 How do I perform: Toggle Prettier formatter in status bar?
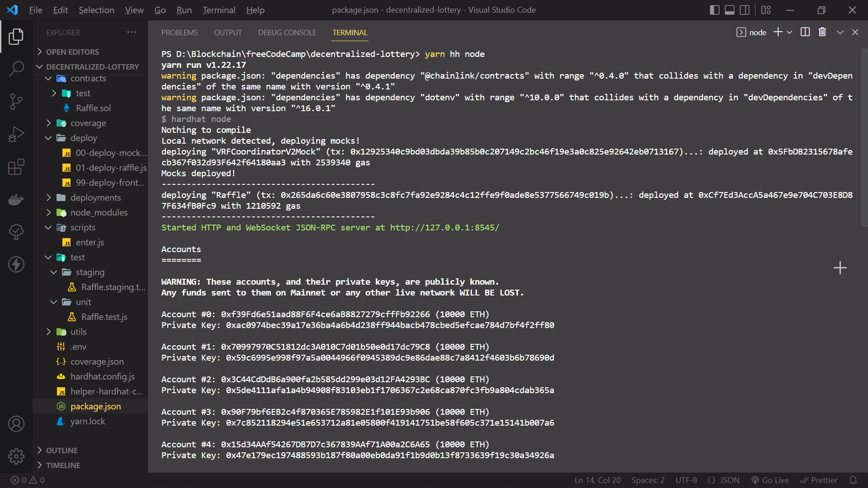point(819,480)
